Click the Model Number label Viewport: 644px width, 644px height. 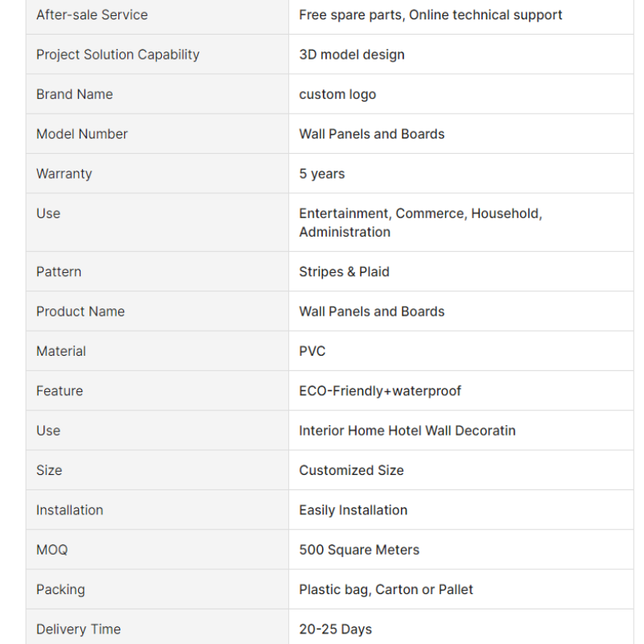(x=82, y=134)
